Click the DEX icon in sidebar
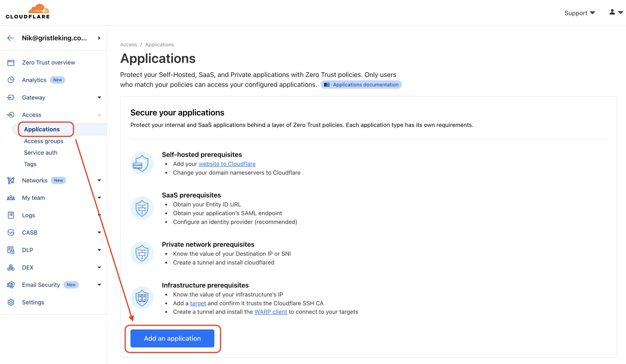Viewport: 626px width, 364px height. [x=11, y=267]
